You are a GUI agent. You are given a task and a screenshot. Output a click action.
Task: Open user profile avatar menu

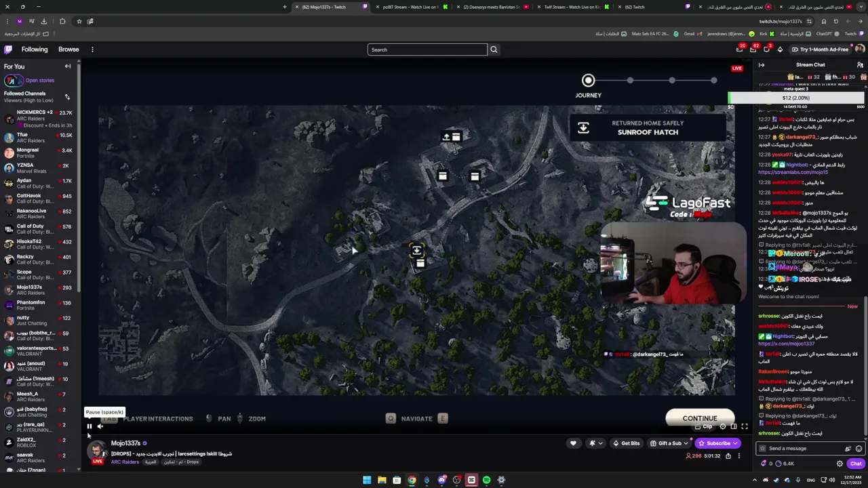coord(860,49)
